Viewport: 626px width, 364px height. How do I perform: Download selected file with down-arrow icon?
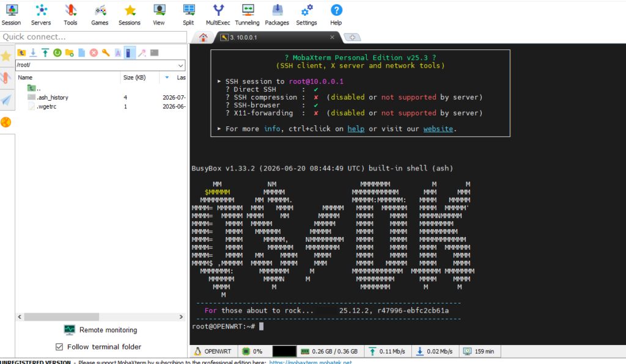tap(33, 53)
